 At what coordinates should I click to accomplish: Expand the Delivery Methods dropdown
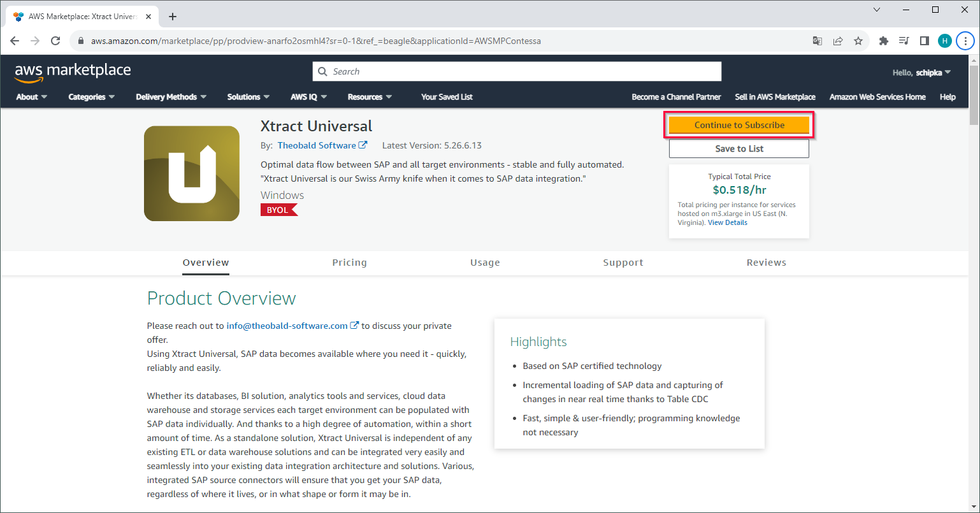(x=171, y=97)
